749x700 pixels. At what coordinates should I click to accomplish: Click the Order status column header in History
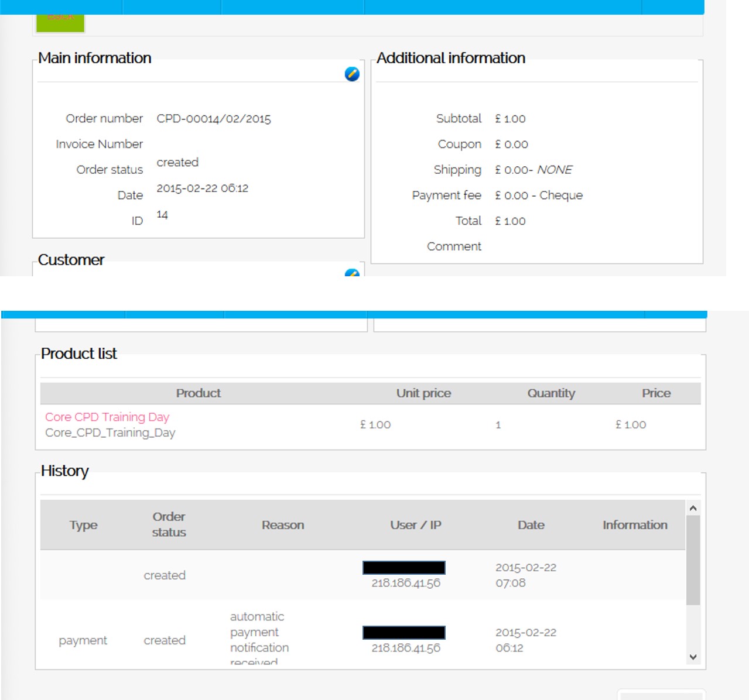pyautogui.click(x=169, y=524)
